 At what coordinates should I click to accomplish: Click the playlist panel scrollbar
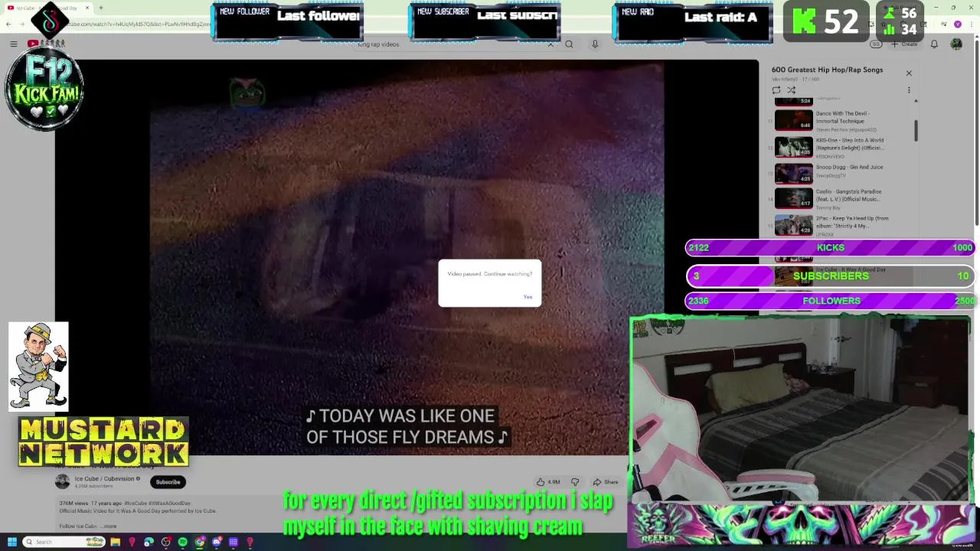(916, 130)
